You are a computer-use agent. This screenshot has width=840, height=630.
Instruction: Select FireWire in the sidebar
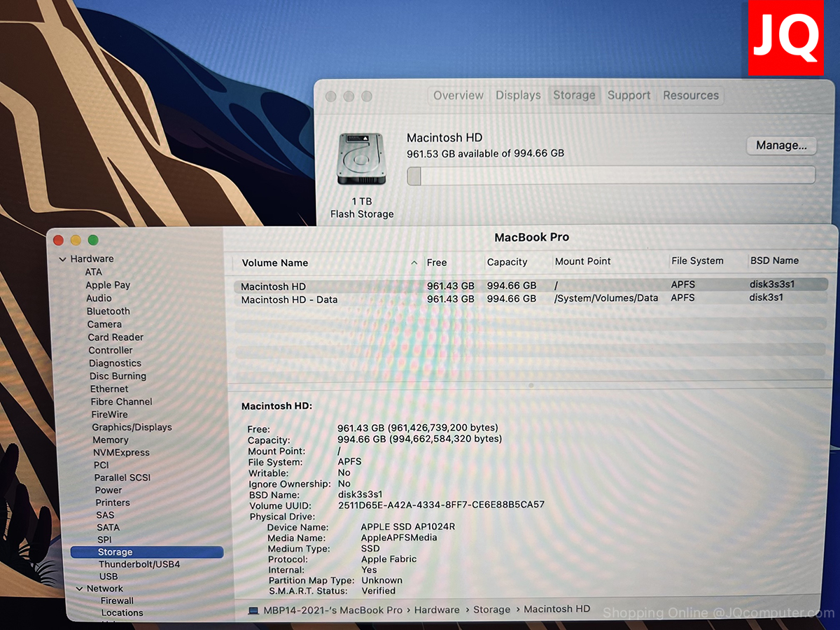click(x=109, y=414)
